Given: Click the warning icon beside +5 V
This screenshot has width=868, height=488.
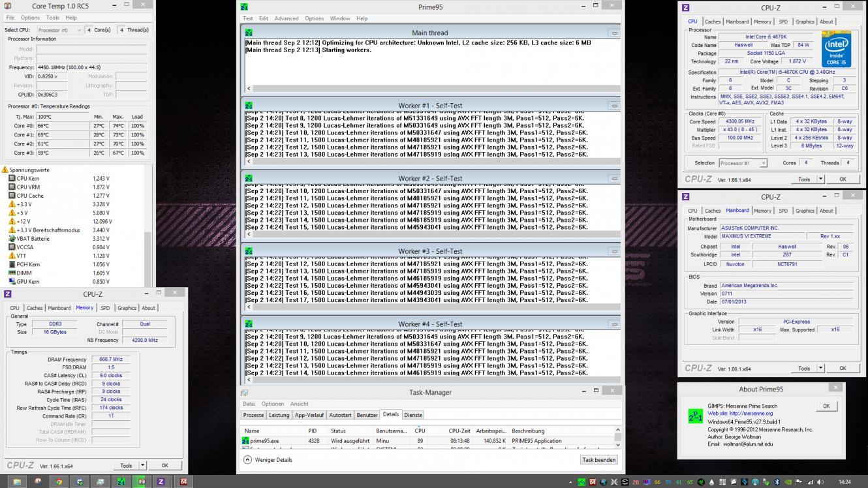Looking at the screenshot, I should pos(12,213).
